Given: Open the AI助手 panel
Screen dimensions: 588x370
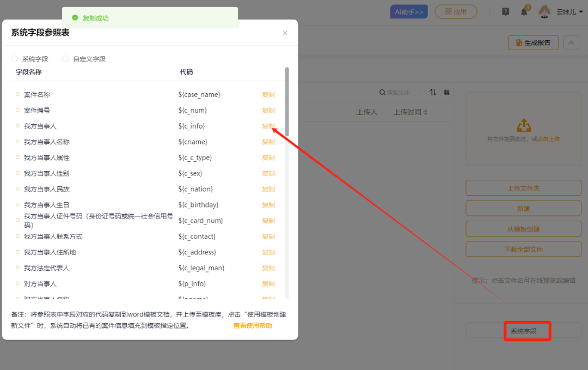Looking at the screenshot, I should pyautogui.click(x=409, y=11).
